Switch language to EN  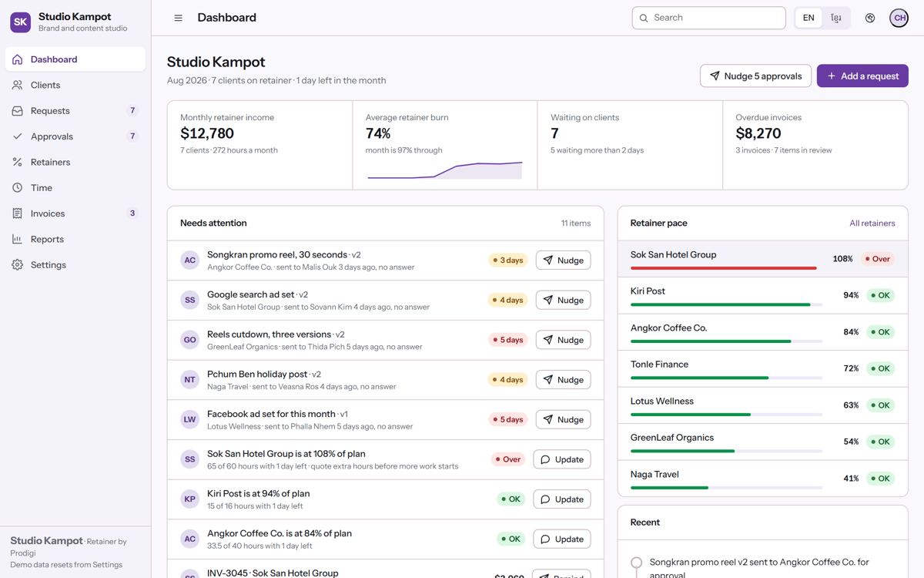pyautogui.click(x=808, y=18)
